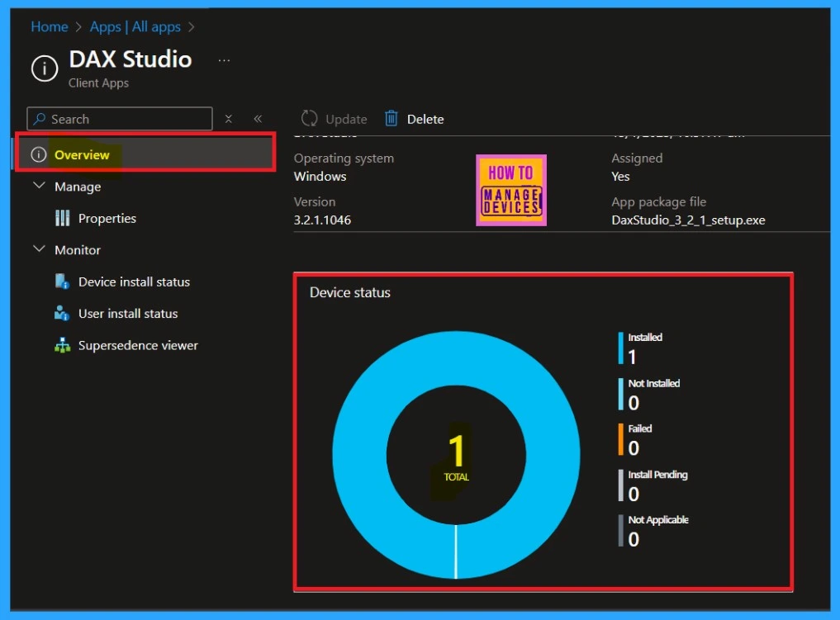Click the Overview info circle icon
Screen dimensions: 840x620
(39, 154)
